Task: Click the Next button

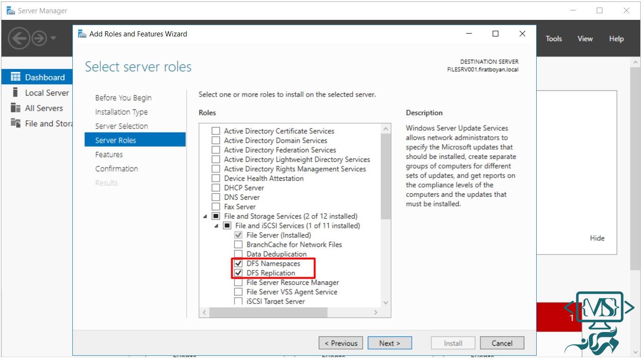Action: [x=390, y=343]
